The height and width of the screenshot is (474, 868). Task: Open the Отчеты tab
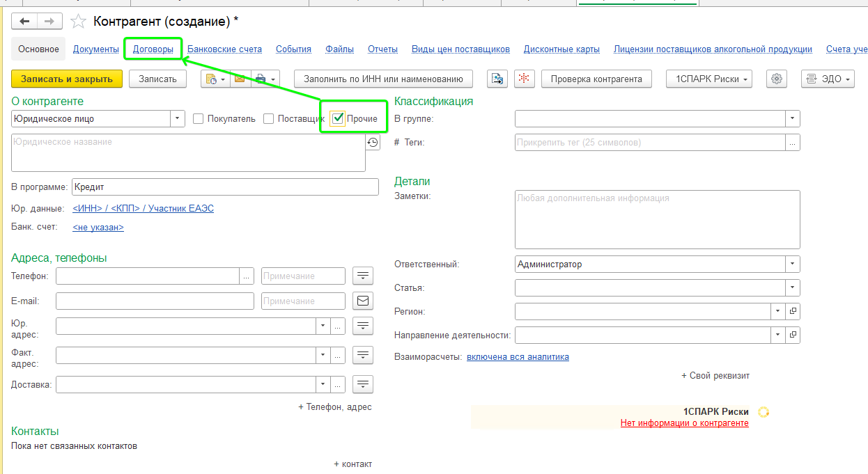tap(382, 49)
